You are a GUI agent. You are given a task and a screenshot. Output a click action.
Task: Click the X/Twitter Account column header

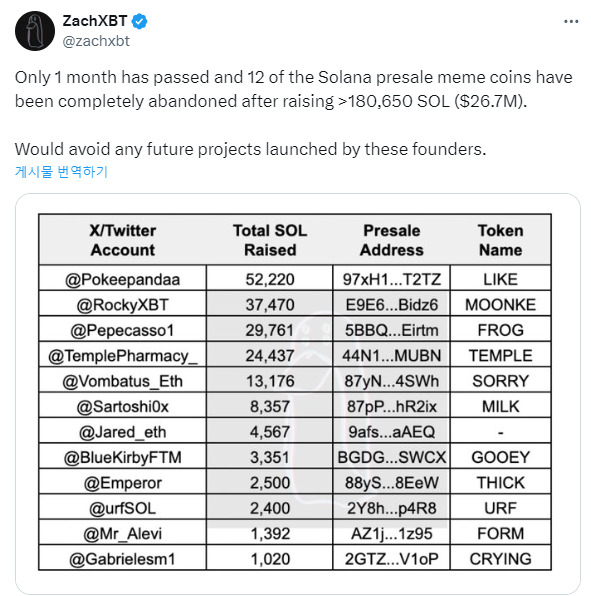(x=122, y=240)
